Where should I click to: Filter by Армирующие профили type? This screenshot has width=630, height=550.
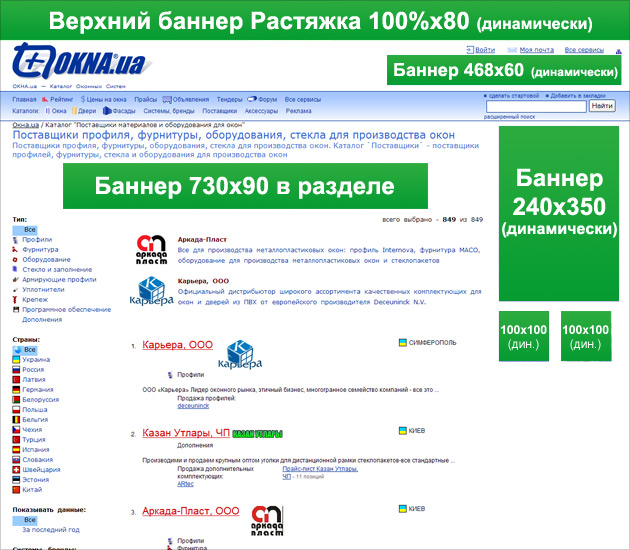tap(59, 280)
